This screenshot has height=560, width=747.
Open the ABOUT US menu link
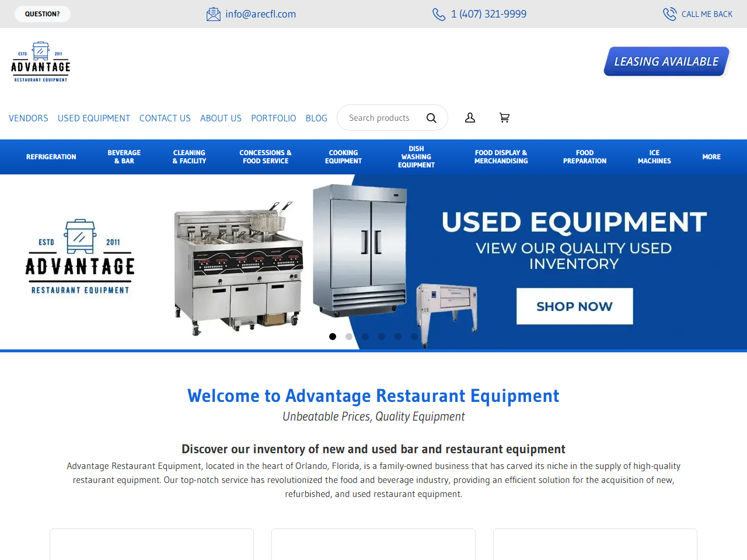click(x=221, y=118)
